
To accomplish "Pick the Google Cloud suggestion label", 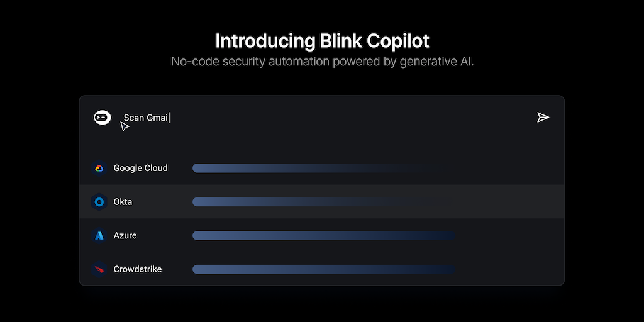I will (x=140, y=168).
